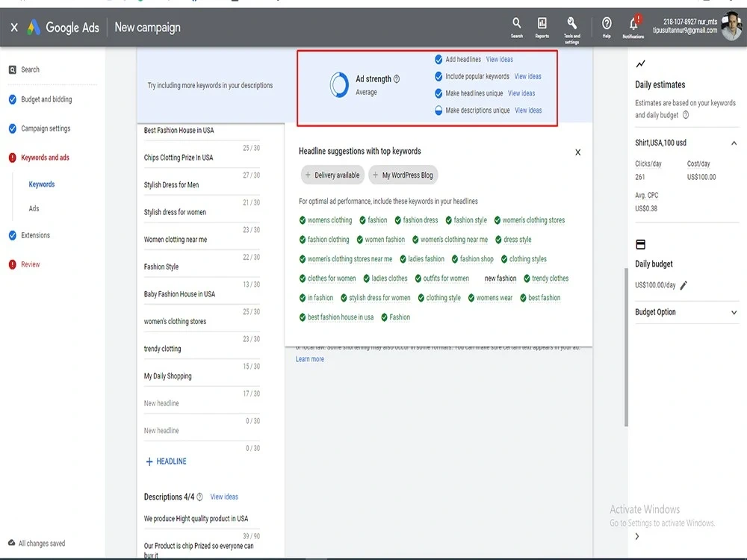Open Campaign settings step
This screenshot has height=560, width=747.
tap(46, 128)
